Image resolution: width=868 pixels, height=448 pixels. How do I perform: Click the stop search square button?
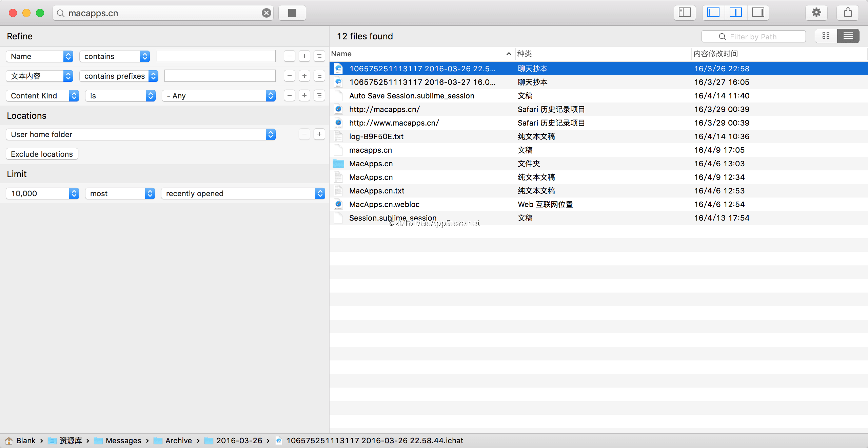coord(292,13)
